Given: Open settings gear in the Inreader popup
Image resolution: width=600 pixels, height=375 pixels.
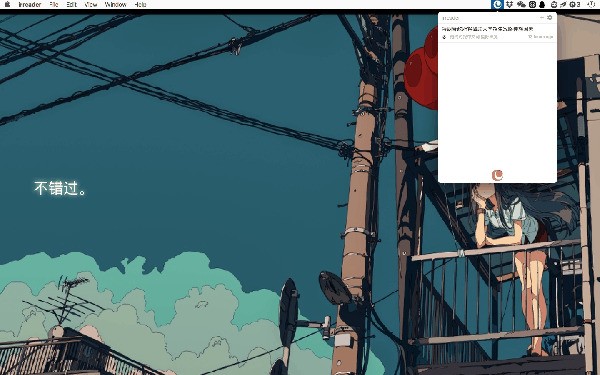Looking at the screenshot, I should [x=550, y=18].
